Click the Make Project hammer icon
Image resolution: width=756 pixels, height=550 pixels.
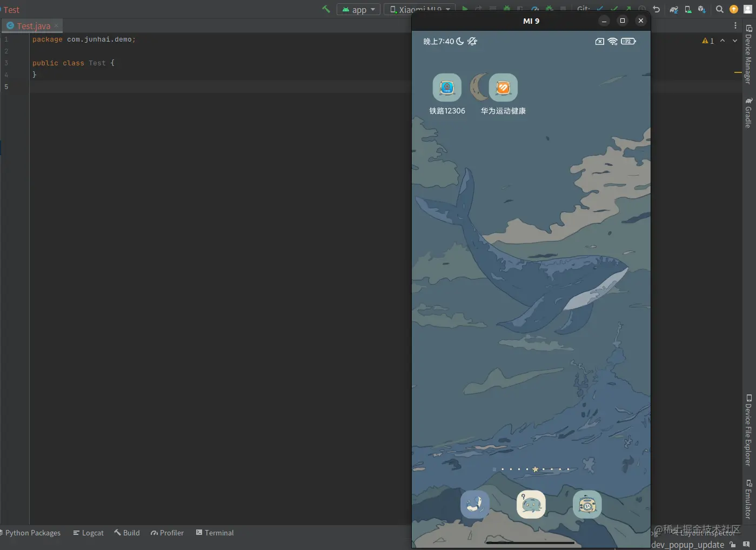[326, 9]
